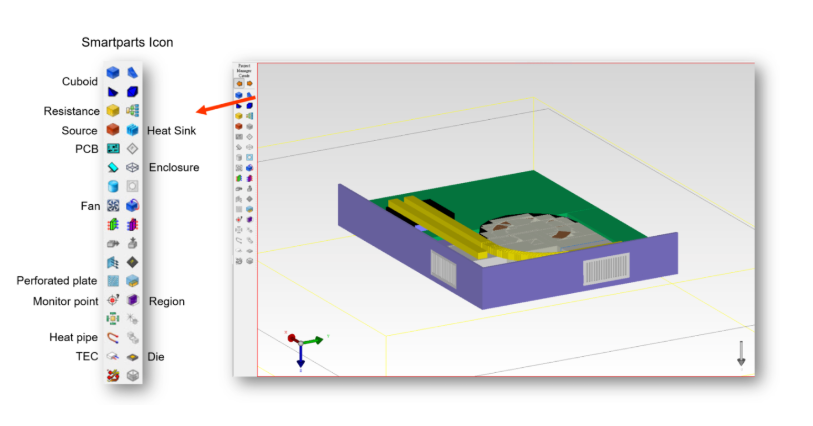
Task: Select the purple-and-red component smartpart icon
Action: (x=132, y=224)
